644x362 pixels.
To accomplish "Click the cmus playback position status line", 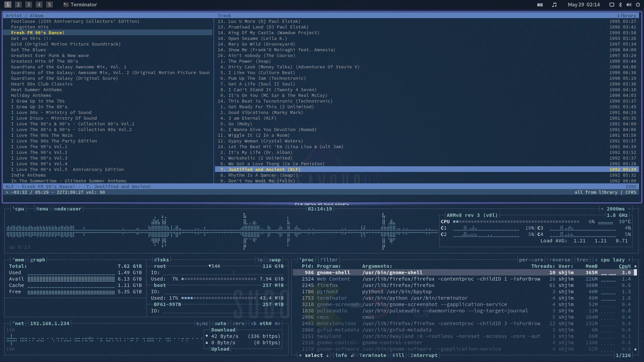I will click(321, 192).
